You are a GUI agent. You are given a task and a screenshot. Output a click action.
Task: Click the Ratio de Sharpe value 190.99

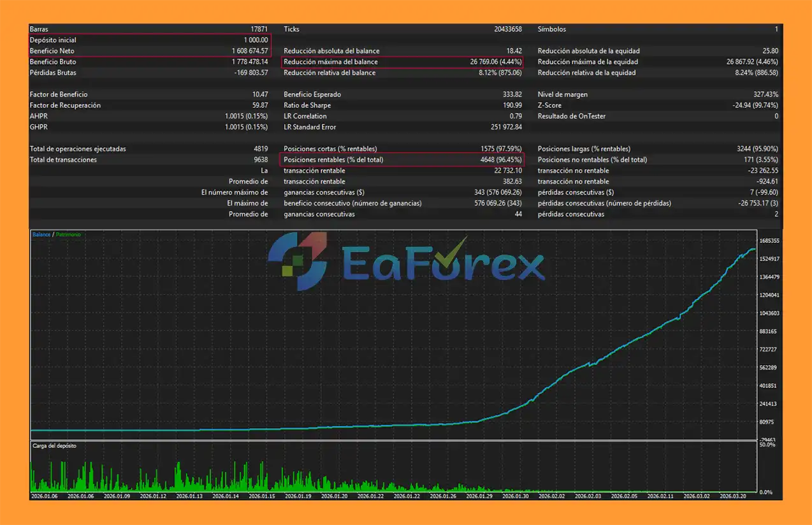pos(512,105)
